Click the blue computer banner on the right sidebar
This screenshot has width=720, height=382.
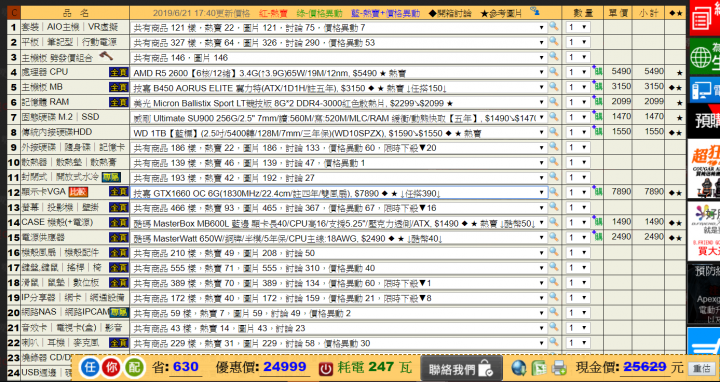705,90
